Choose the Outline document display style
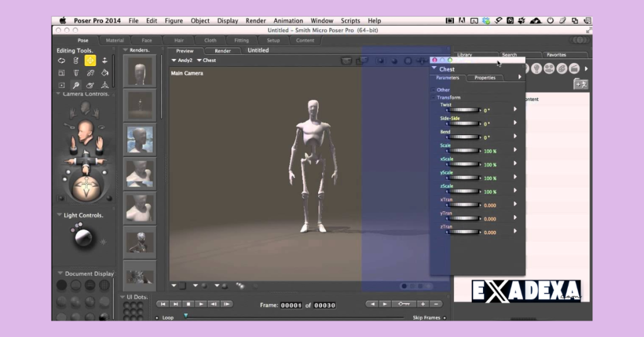The height and width of the screenshot is (337, 644). coord(76,285)
